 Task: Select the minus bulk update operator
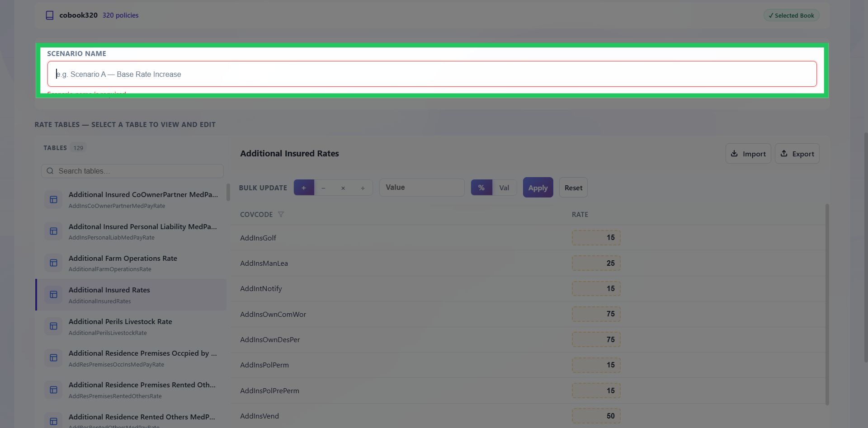click(x=323, y=188)
